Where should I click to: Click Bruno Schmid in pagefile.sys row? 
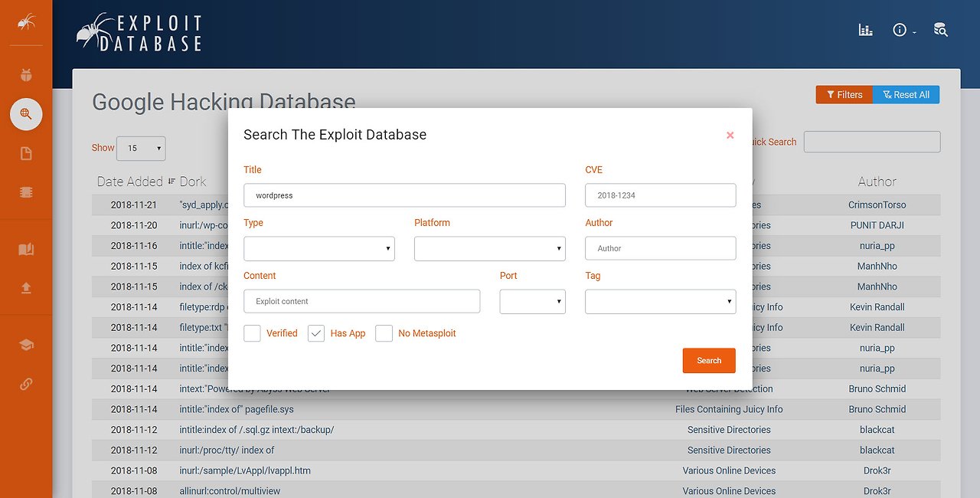point(877,409)
